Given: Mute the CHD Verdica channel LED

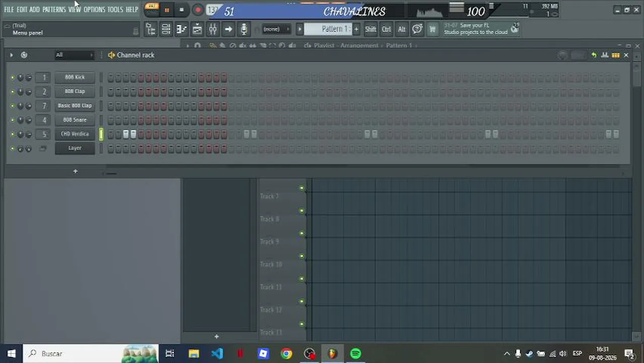Looking at the screenshot, I should (x=13, y=134).
